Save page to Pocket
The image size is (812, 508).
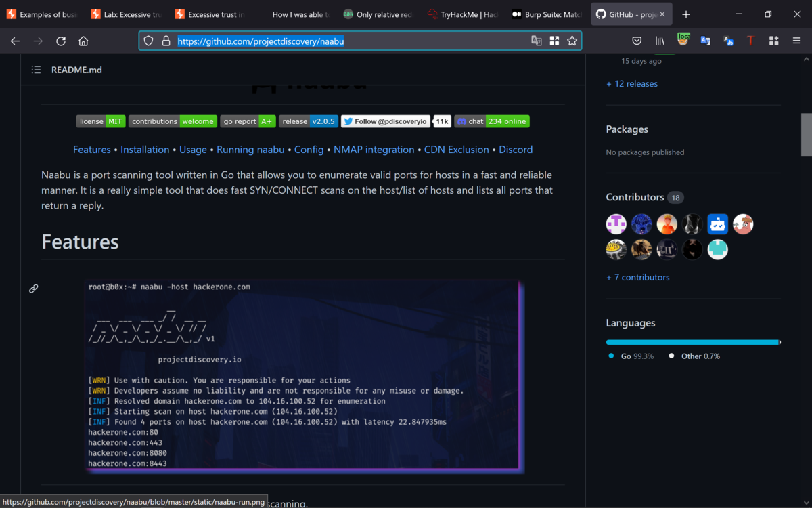(x=637, y=41)
